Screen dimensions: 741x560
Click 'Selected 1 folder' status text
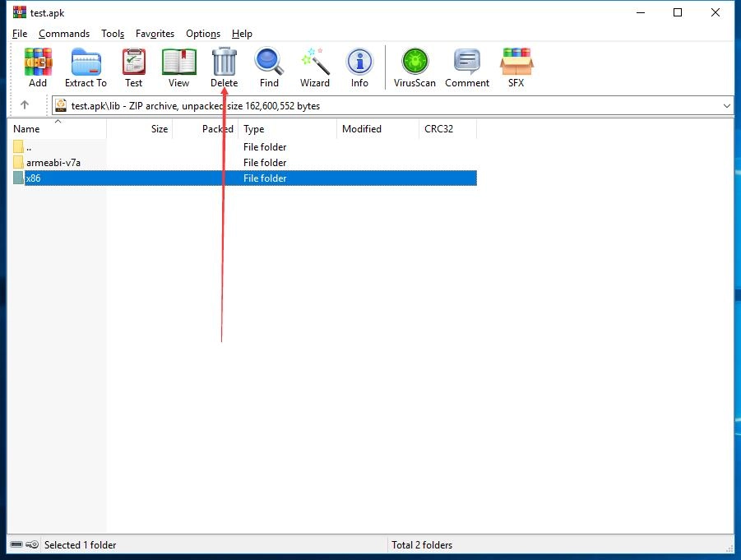[x=80, y=545]
